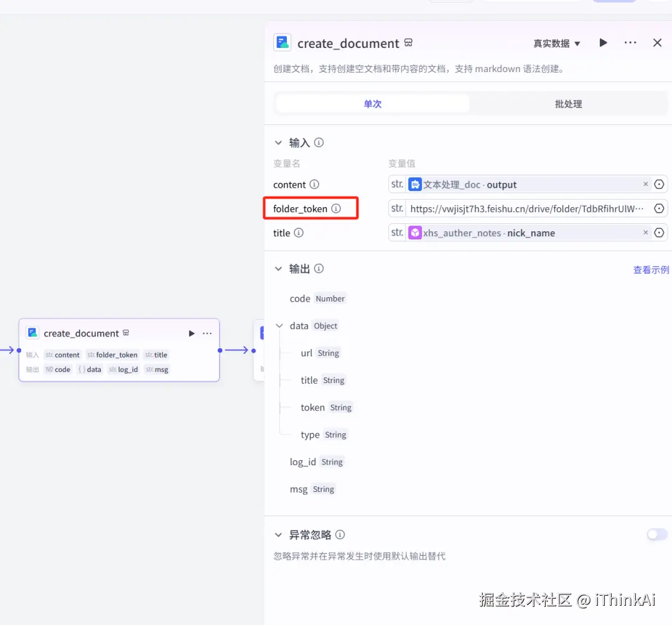Screen dimensions: 672x625
Task: Click the ellipsis button on the canvas node
Action: coord(207,333)
